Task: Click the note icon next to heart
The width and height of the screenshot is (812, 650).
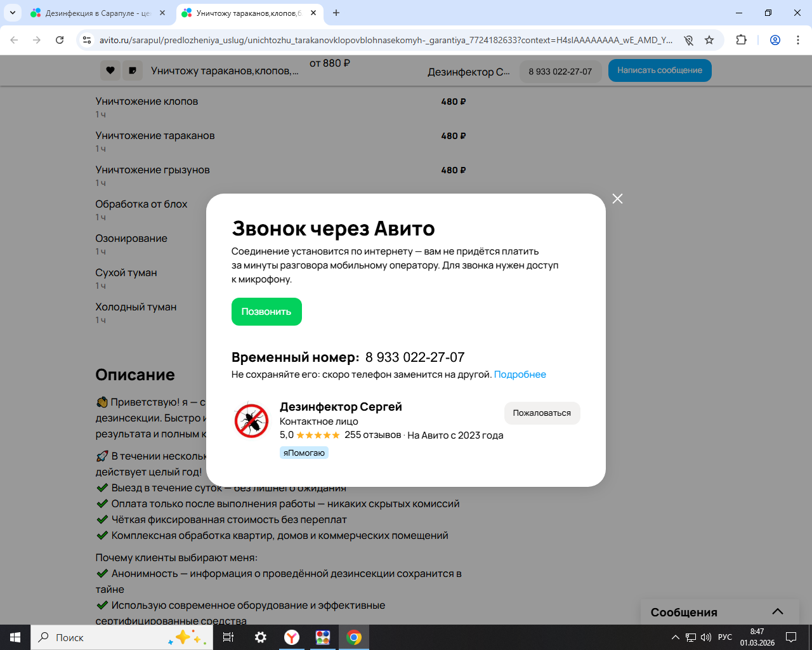Action: tap(133, 70)
